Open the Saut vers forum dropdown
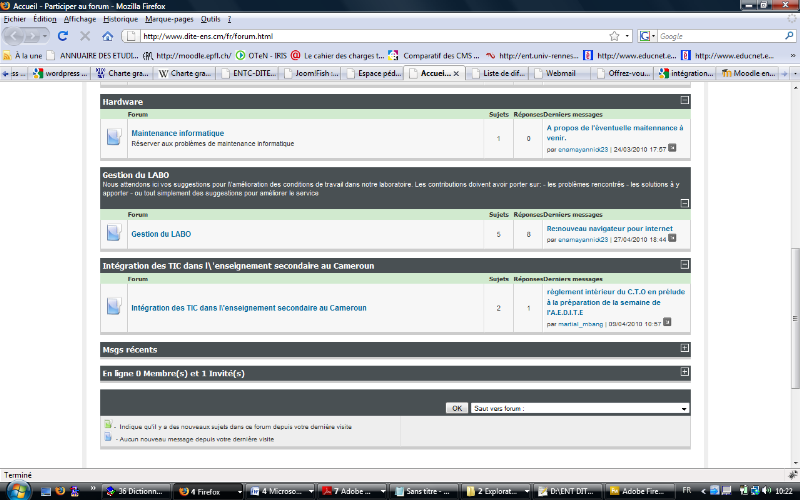 point(580,408)
